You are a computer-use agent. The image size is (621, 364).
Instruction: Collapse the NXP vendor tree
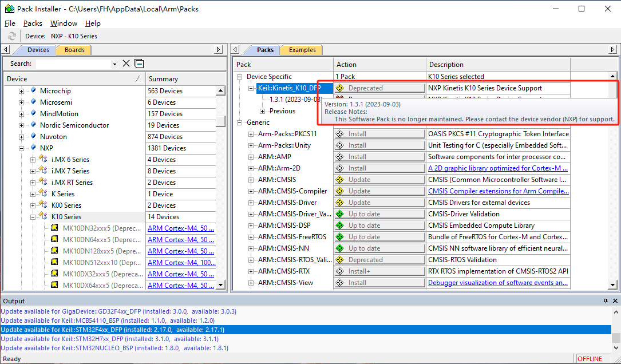pos(22,148)
